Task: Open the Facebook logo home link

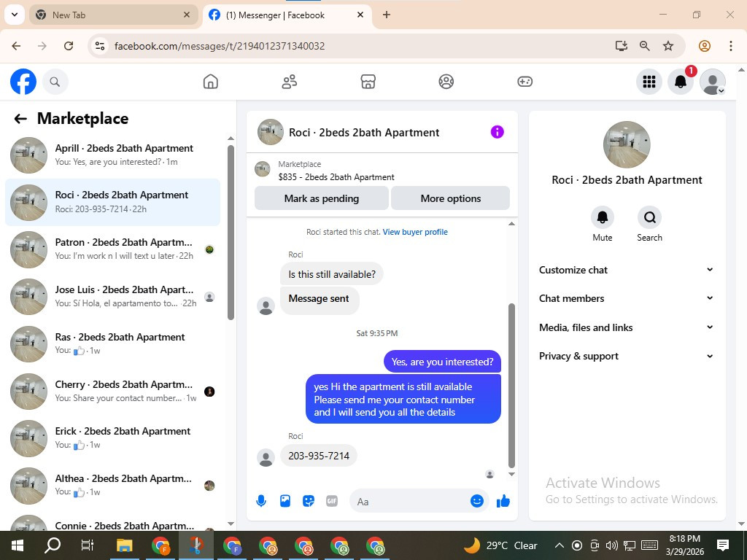Action: [x=23, y=82]
